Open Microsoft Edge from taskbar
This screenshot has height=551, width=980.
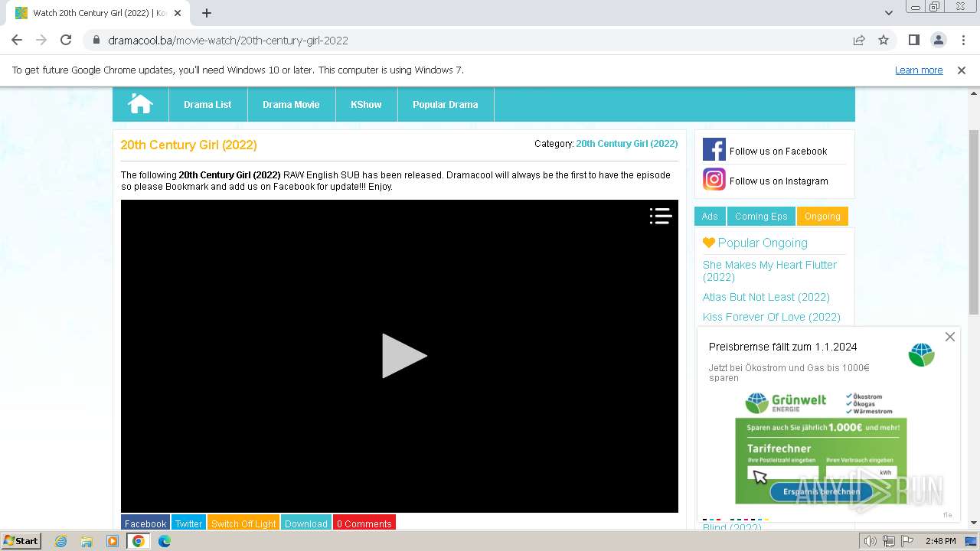(x=165, y=541)
